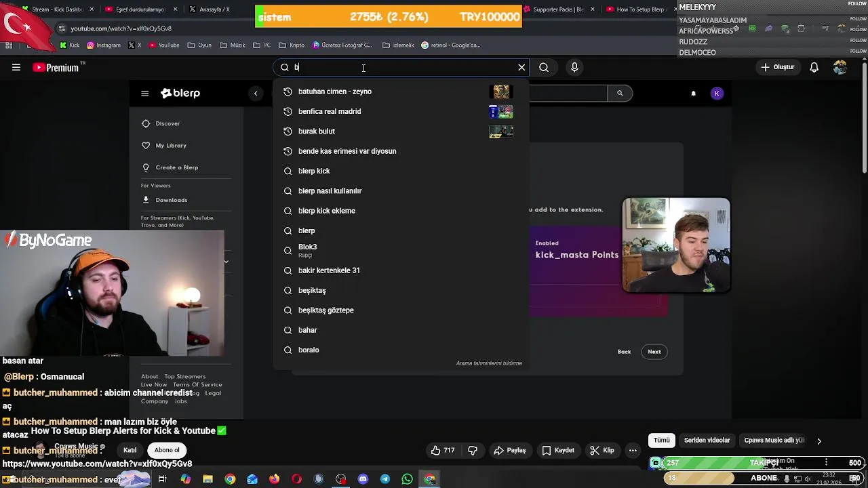Click the Back button in Blerp
Screen dimensions: 868x488
(624, 352)
